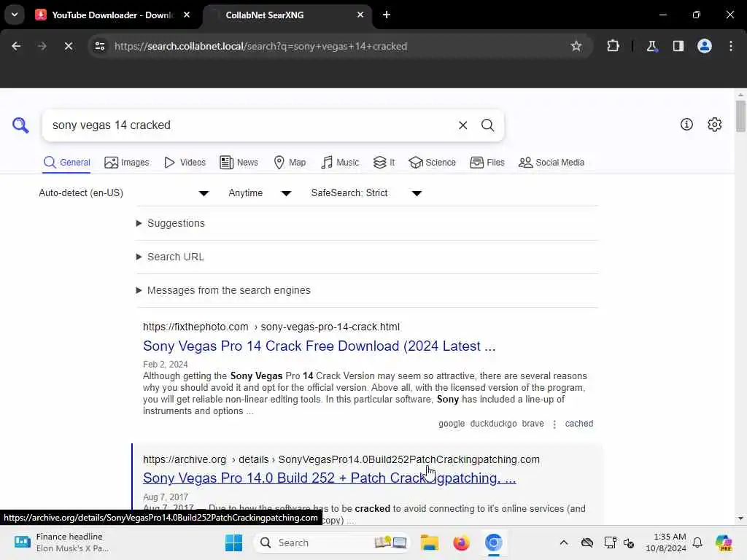Open the browser profile avatar

coord(705,46)
